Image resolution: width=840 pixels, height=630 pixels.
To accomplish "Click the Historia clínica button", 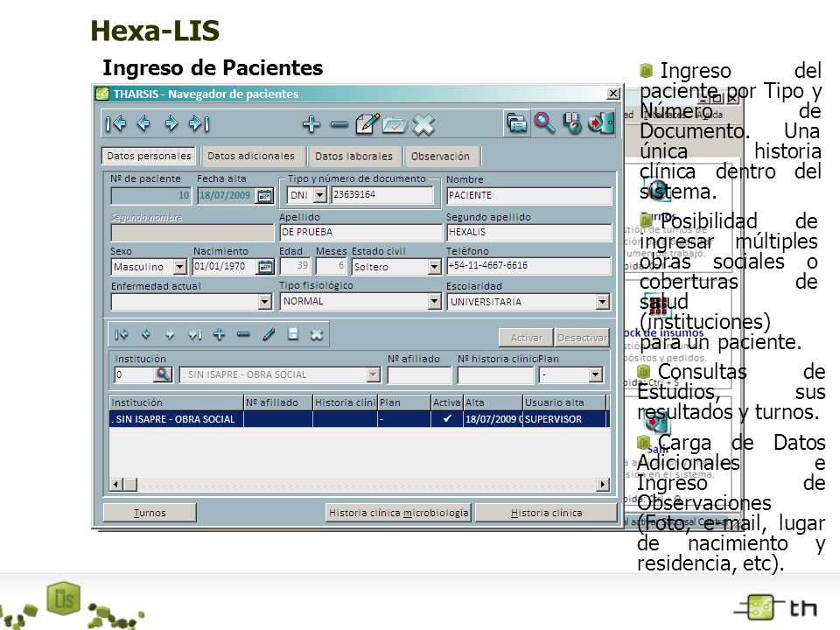I will click(x=546, y=513).
